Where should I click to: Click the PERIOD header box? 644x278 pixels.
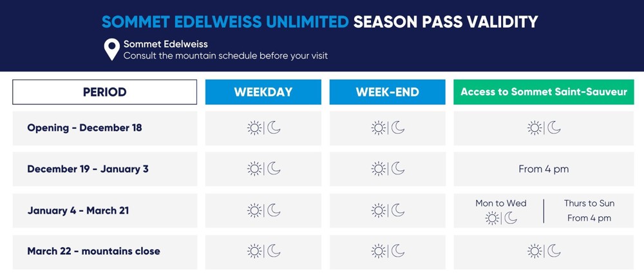click(x=104, y=92)
